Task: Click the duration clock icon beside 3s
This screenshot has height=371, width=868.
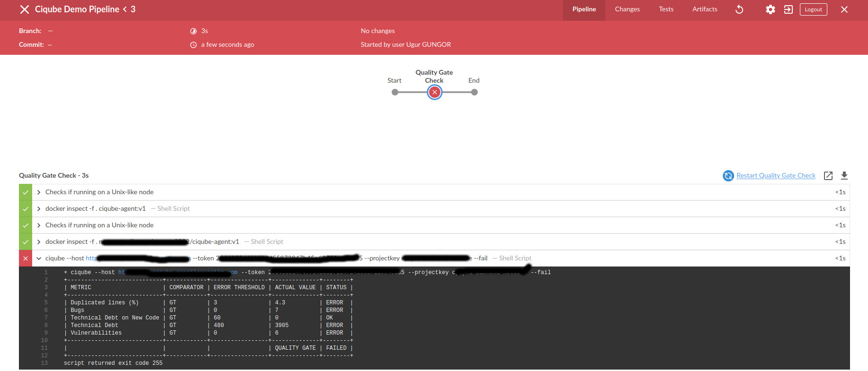Action: coord(193,31)
